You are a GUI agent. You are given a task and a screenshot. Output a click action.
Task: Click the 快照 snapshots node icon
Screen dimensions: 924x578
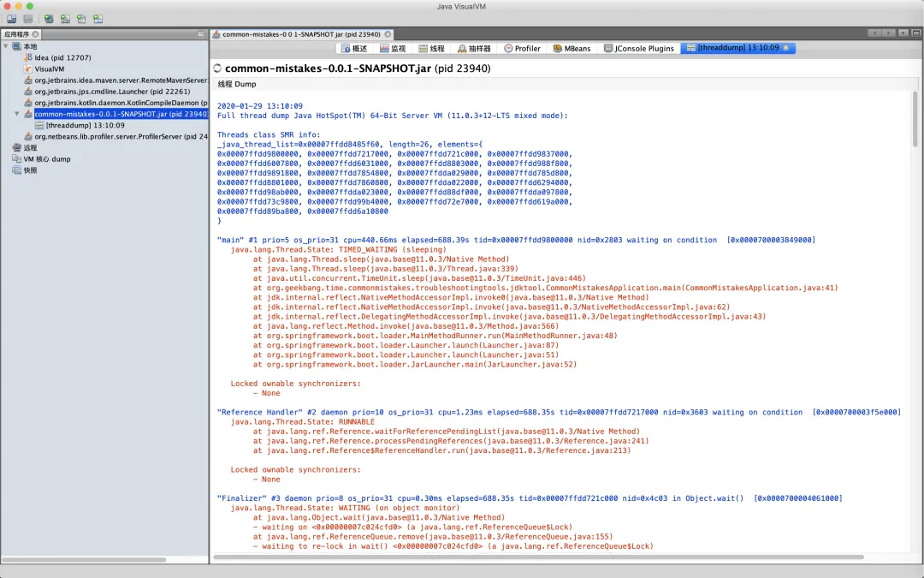(x=17, y=170)
